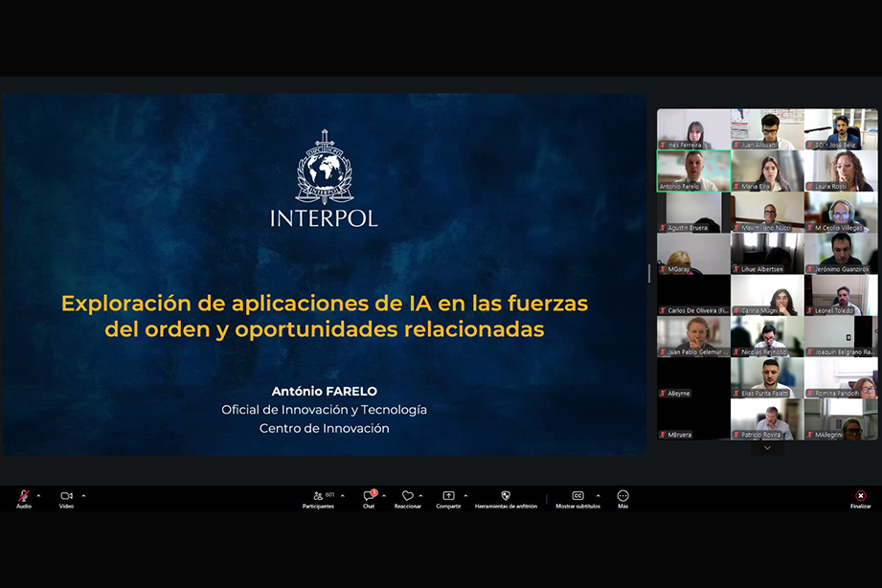Expand the subtitles options caret
882x588 pixels.
pos(598,495)
